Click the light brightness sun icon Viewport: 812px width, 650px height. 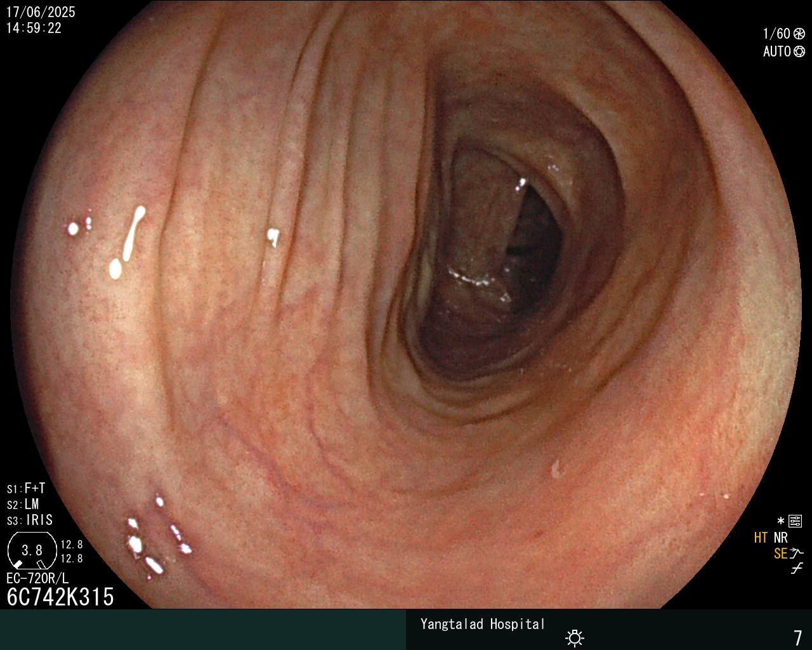[575, 637]
